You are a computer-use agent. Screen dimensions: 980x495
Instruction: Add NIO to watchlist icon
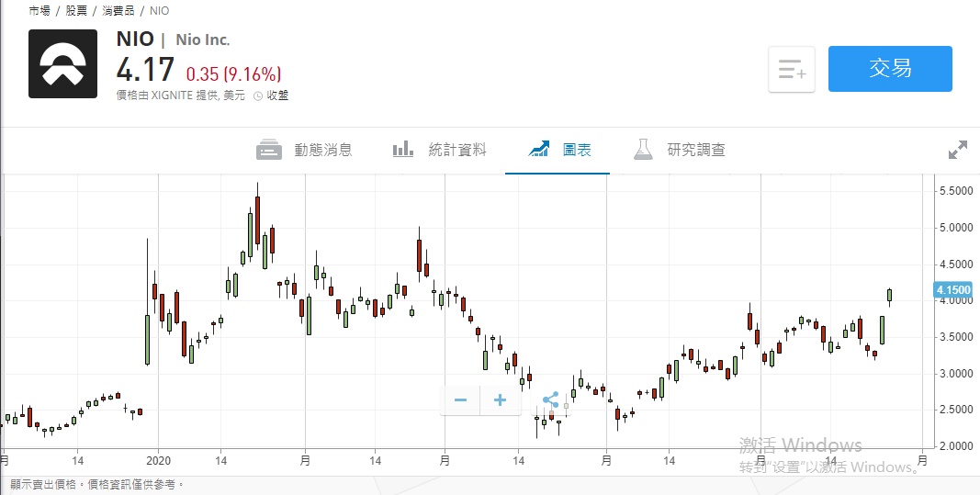(x=792, y=69)
